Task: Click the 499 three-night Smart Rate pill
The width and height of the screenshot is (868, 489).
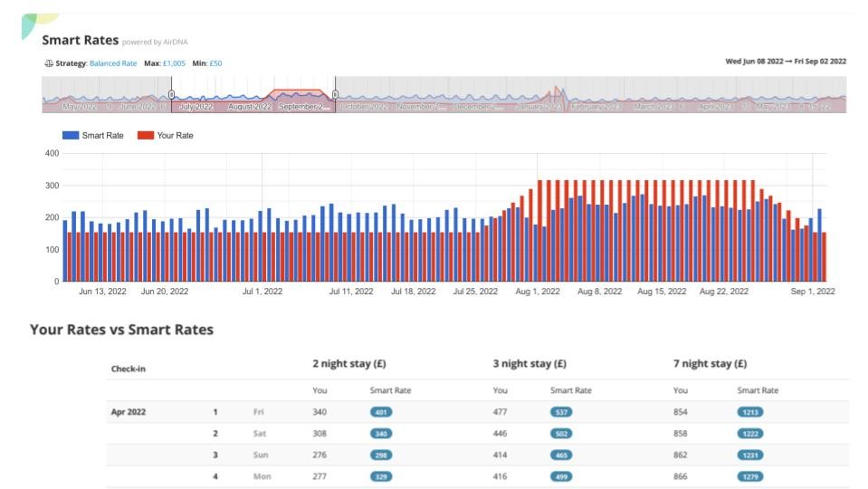Action: pos(561,476)
